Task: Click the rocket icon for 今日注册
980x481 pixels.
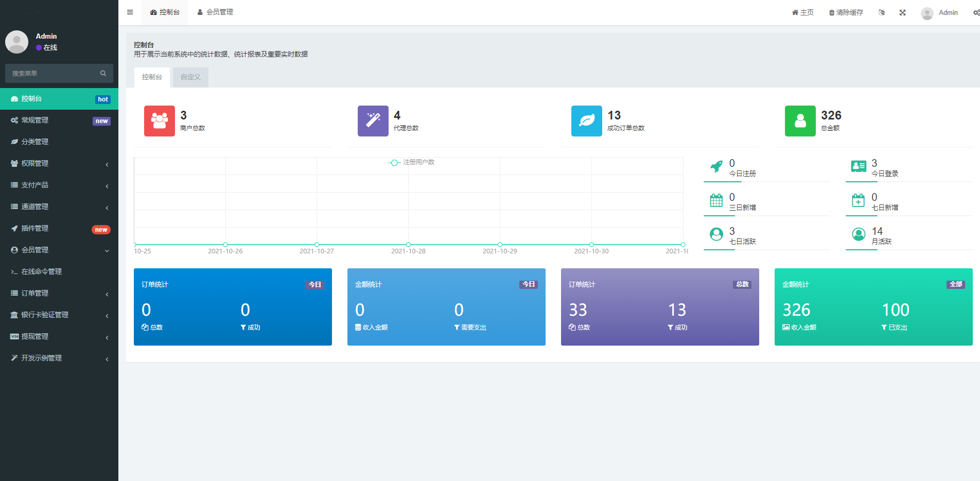Action: click(716, 166)
